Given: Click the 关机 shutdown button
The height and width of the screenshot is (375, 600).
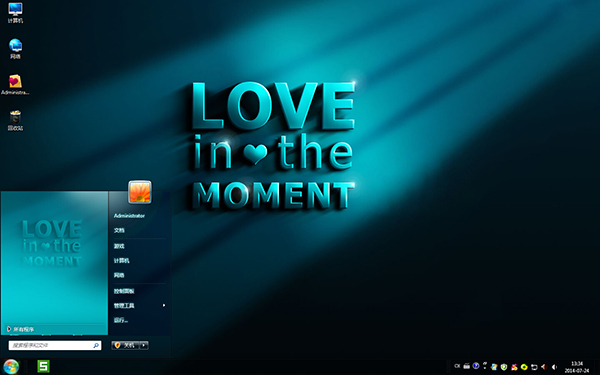Looking at the screenshot, I should (126, 345).
